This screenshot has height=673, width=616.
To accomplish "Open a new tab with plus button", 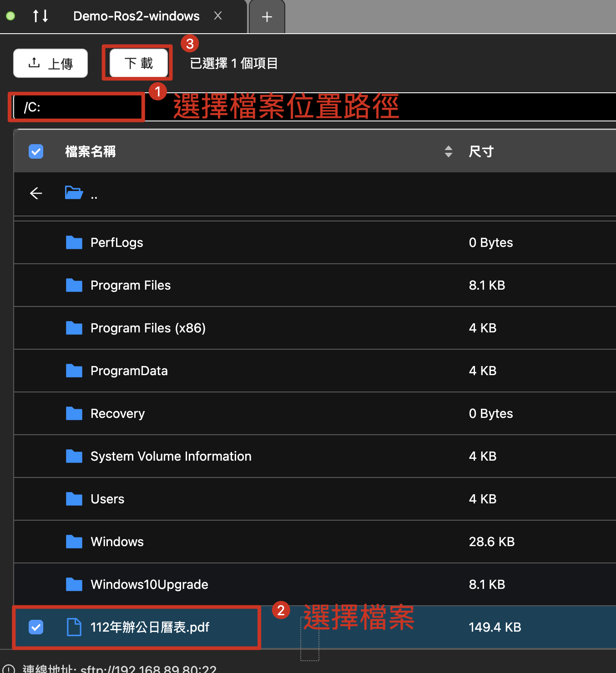I will [267, 17].
